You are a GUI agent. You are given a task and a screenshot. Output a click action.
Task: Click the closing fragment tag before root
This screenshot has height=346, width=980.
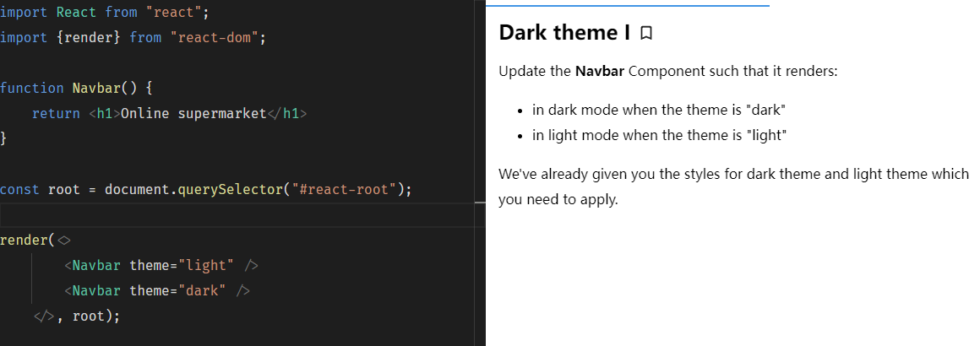tap(43, 316)
